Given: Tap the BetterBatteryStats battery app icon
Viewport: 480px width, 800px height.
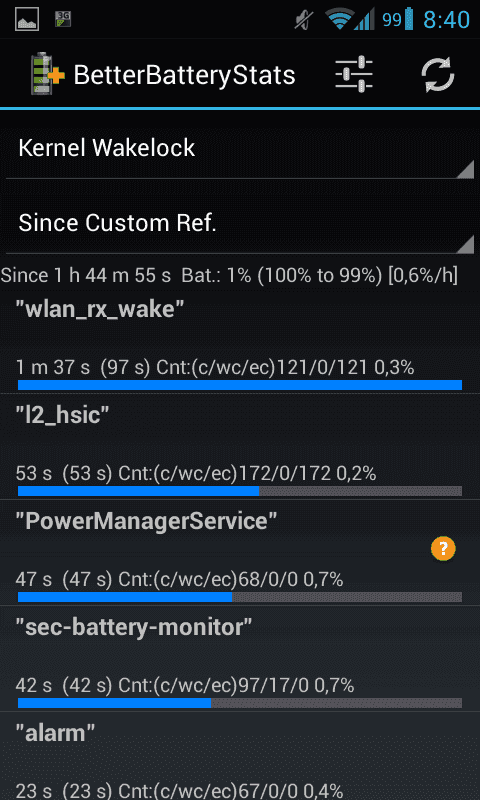Looking at the screenshot, I should pos(47,74).
